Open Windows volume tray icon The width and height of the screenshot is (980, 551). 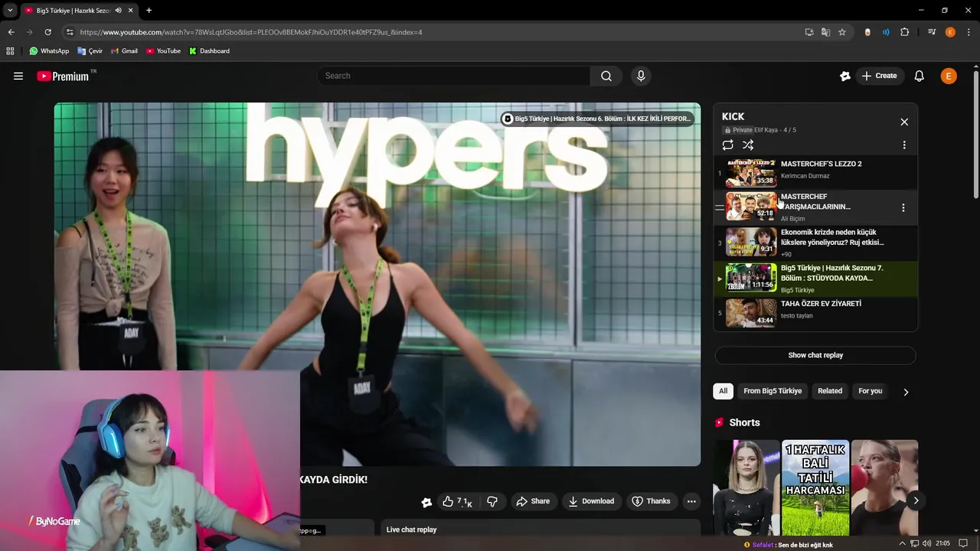pos(927,543)
